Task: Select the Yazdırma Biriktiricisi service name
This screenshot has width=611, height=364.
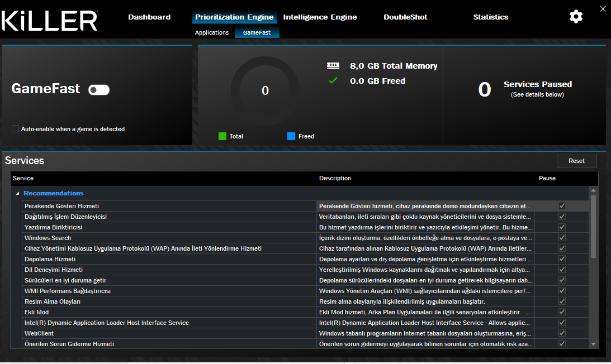Action: [53, 227]
